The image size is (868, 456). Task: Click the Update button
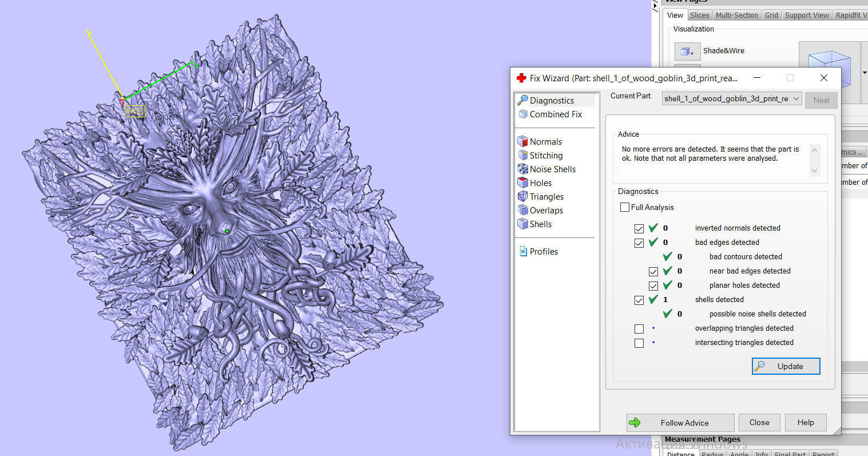[x=786, y=366]
